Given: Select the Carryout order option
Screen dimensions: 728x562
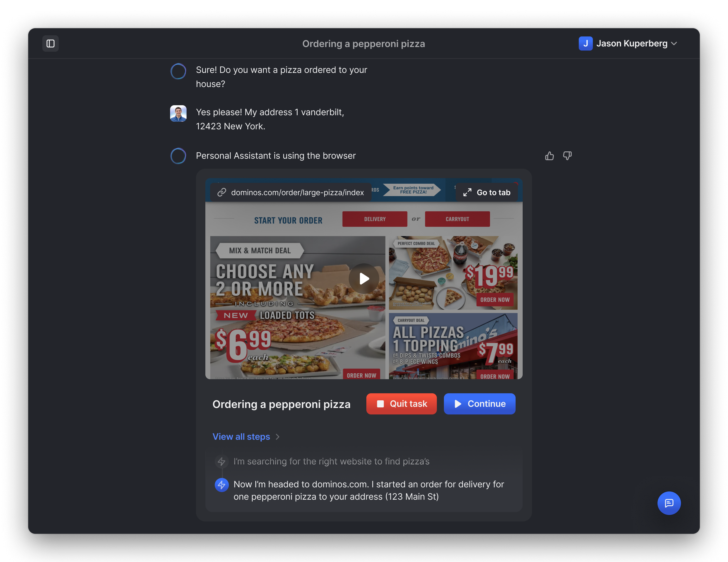Looking at the screenshot, I should (457, 219).
